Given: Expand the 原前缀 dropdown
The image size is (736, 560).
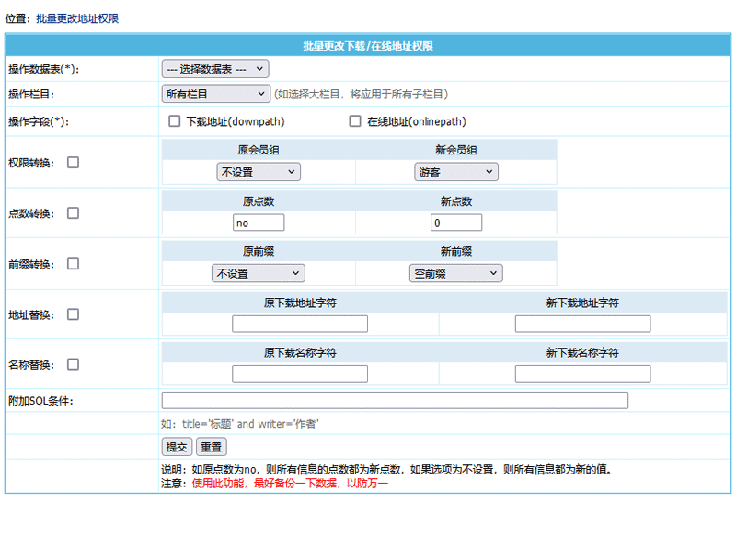Looking at the screenshot, I should pos(259,273).
